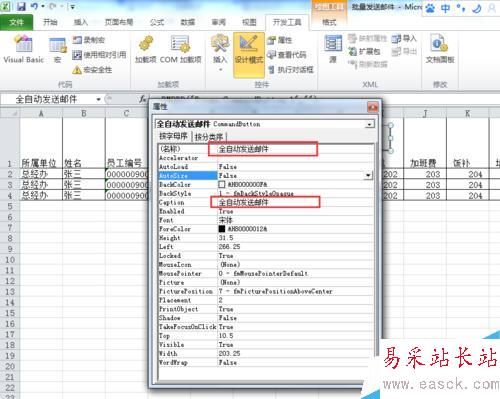Switch to the 视图 (View) tab
Viewport: 500px width, 399px height.
pos(249,22)
